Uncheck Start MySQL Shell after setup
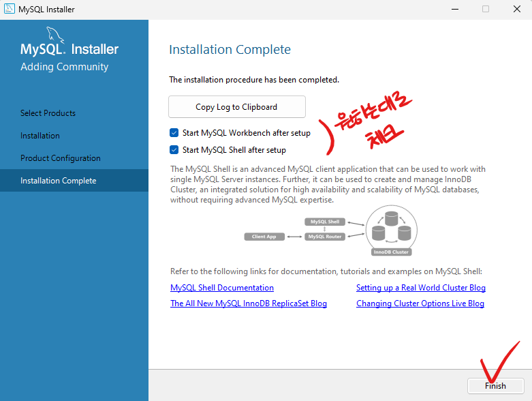 174,150
